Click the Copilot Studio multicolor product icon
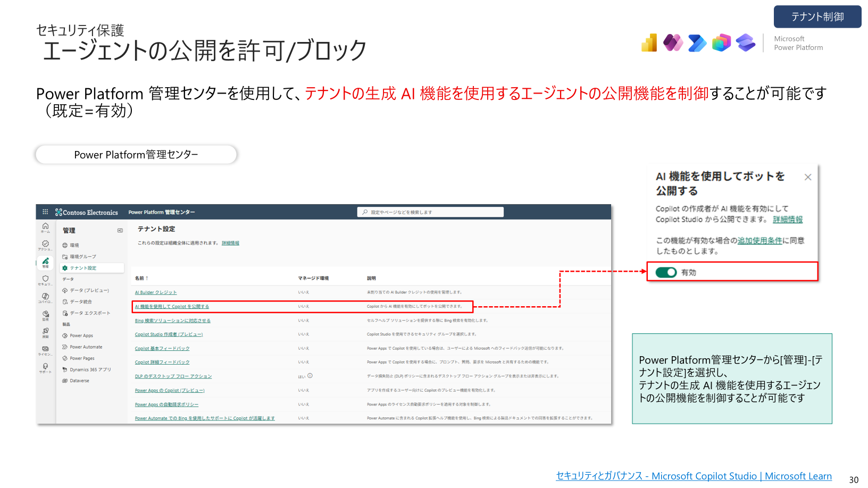The width and height of the screenshot is (868, 488). [722, 43]
